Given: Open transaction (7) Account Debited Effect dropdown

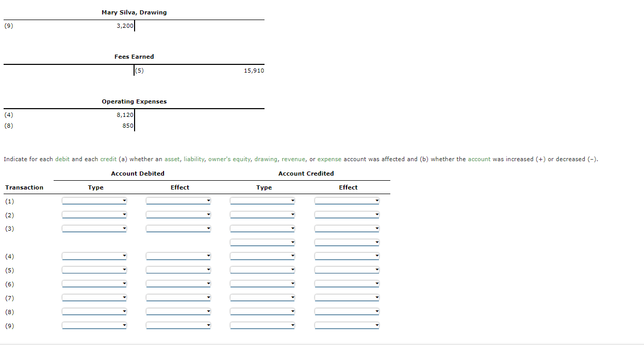Looking at the screenshot, I should click(x=178, y=298).
